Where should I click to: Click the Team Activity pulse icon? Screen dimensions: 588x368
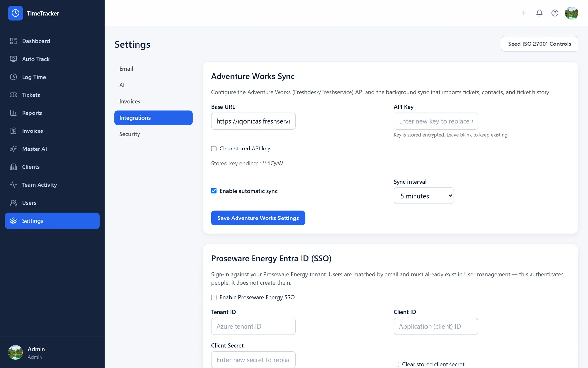(13, 185)
